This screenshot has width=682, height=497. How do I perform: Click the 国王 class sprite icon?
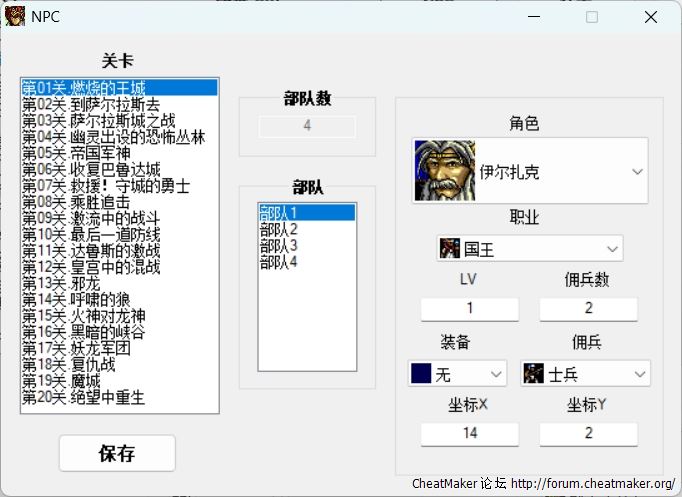(x=450, y=248)
